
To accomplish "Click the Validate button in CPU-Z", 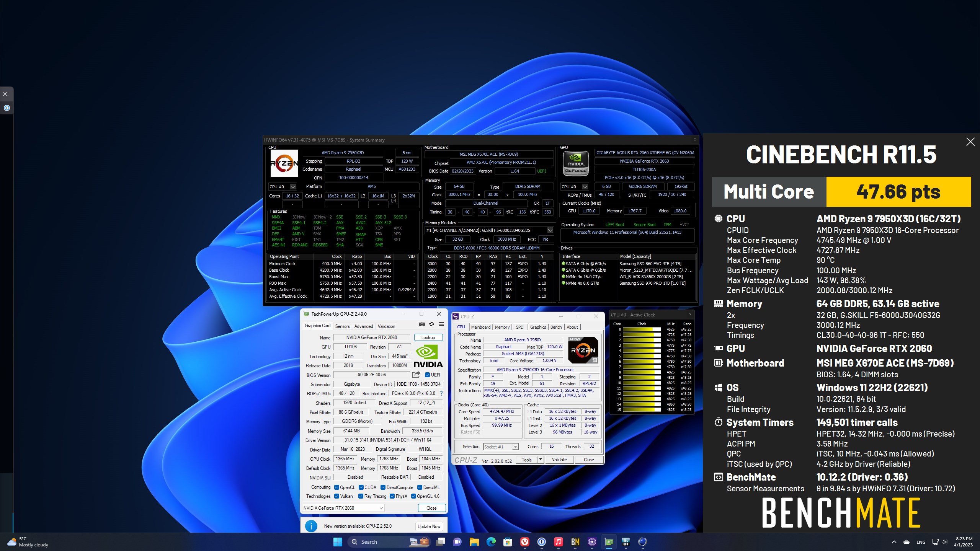I will (559, 460).
